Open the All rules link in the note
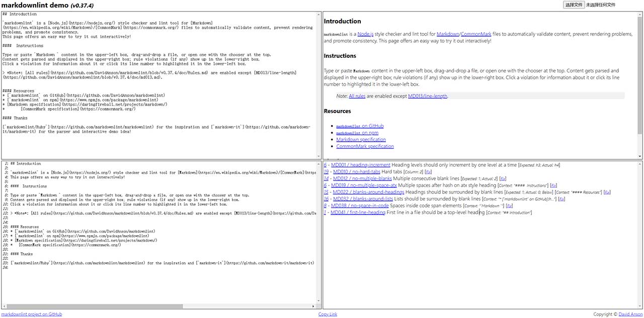This screenshot has width=644, height=318. coord(358,96)
